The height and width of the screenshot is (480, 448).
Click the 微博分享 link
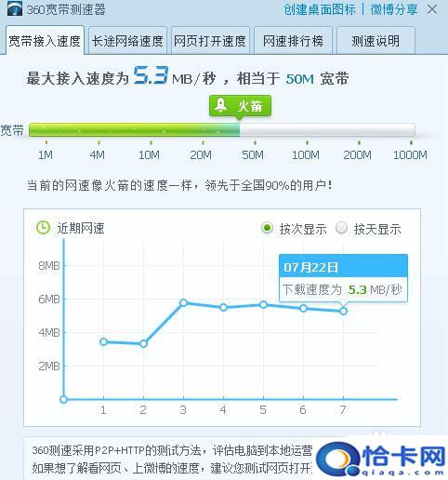click(x=394, y=9)
